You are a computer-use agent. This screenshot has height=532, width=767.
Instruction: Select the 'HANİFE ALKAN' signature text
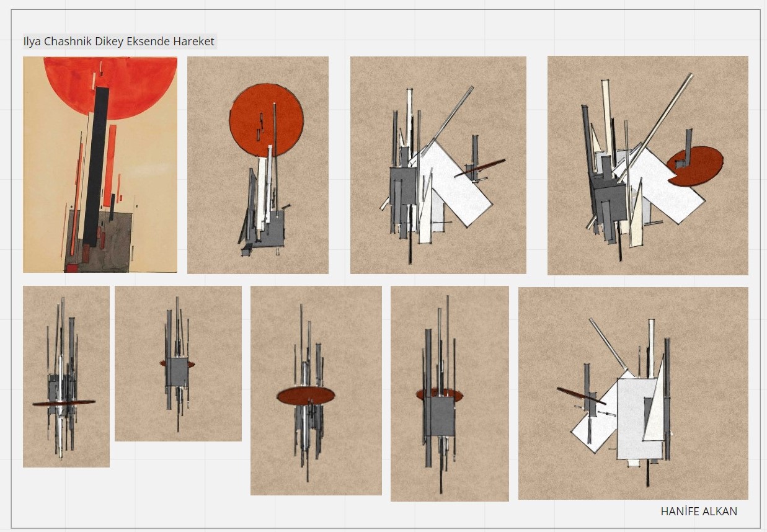tap(699, 512)
